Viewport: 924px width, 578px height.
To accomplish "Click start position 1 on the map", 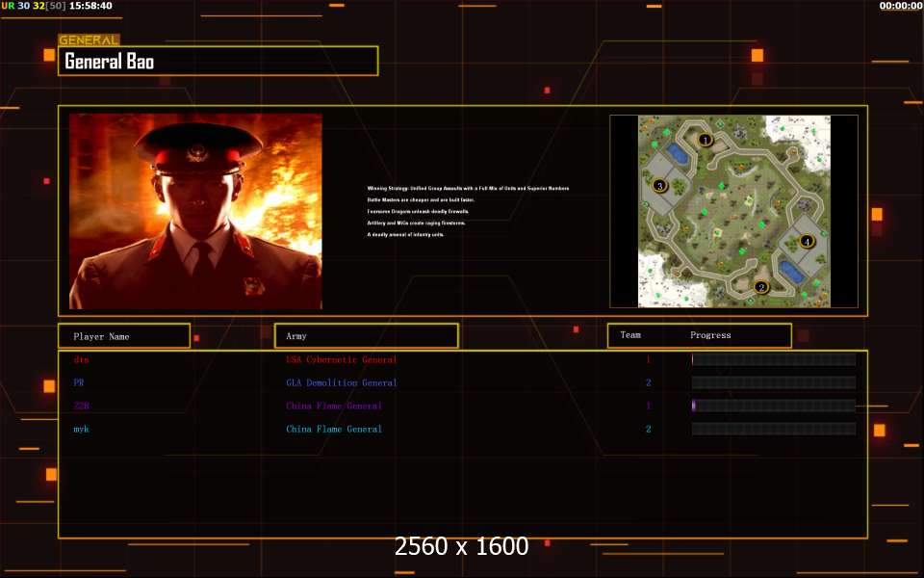I will [x=705, y=140].
